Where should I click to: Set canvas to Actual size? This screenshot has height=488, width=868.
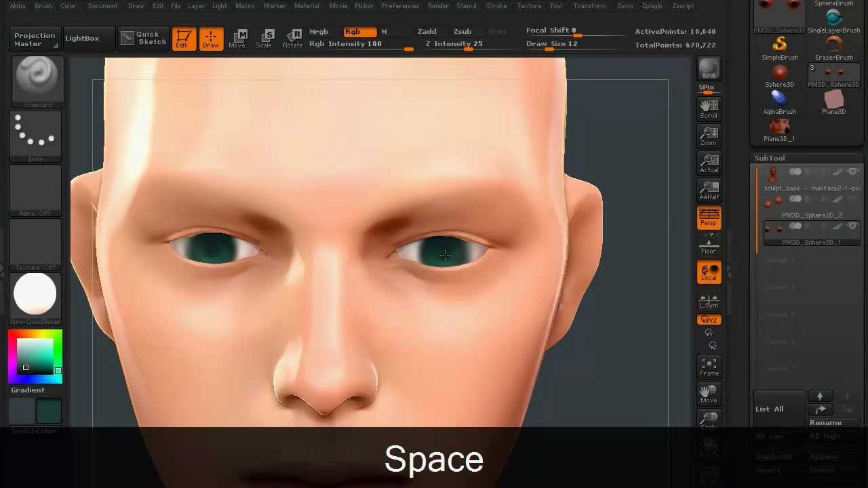709,163
